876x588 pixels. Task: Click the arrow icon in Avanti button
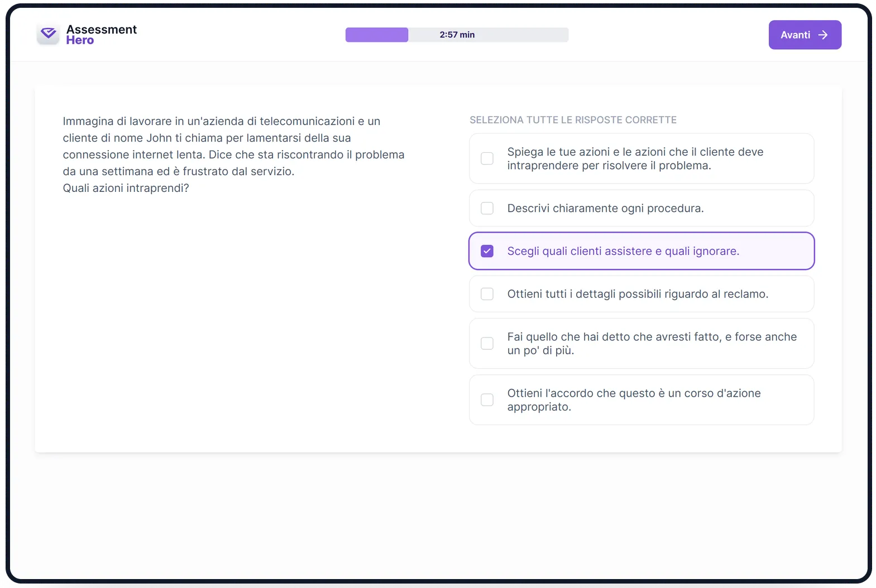(823, 35)
